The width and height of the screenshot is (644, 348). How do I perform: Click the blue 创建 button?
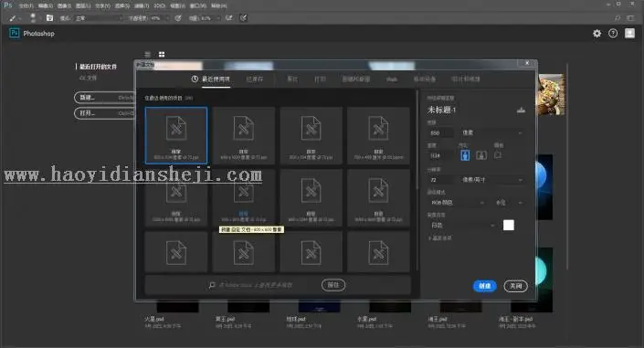click(485, 286)
